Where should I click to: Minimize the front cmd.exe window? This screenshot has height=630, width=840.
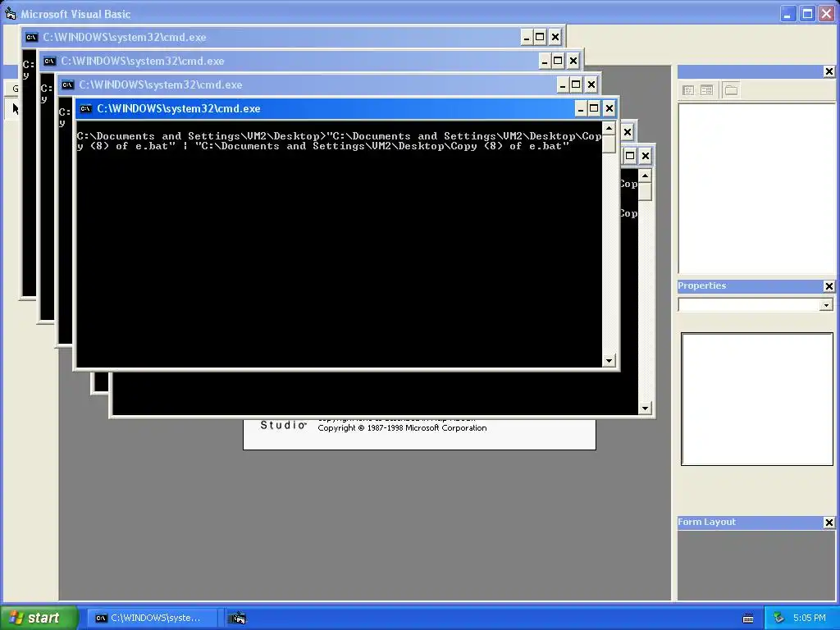[581, 109]
